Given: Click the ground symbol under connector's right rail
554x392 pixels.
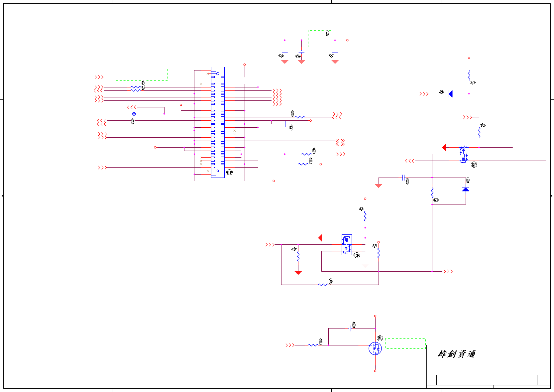Looking at the screenshot, I should click(x=245, y=182).
